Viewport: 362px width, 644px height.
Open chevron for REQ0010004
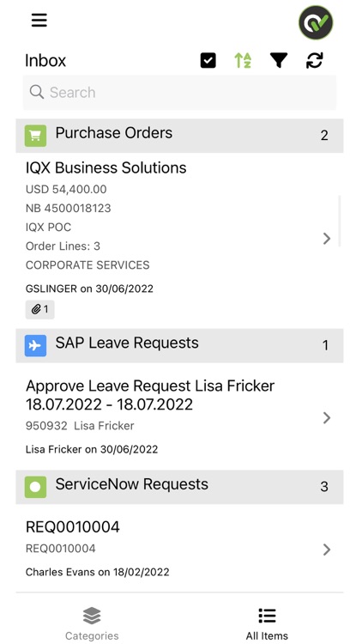[327, 550]
